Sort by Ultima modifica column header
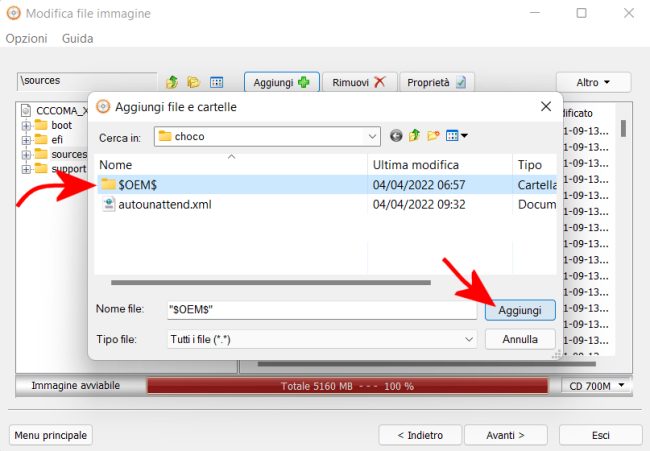 point(440,165)
